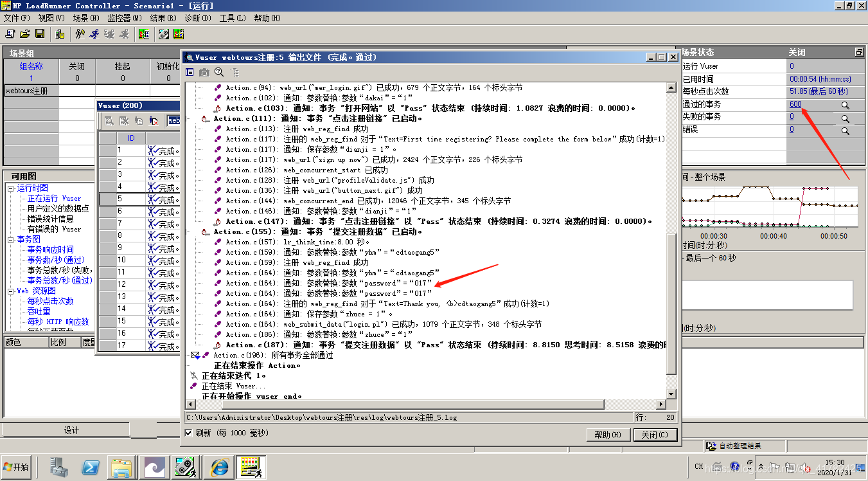The image size is (868, 481).
Task: Click Initialize Vusers icon in main toolbar
Action: click(x=80, y=34)
